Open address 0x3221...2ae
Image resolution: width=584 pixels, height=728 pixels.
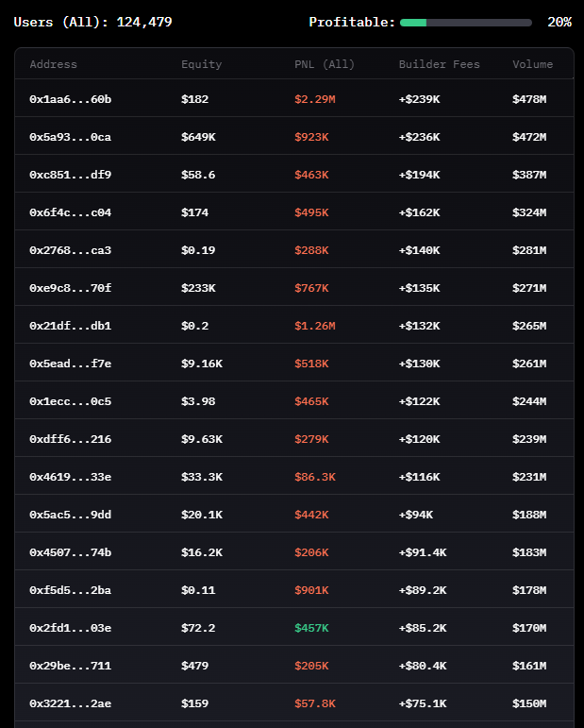70,703
